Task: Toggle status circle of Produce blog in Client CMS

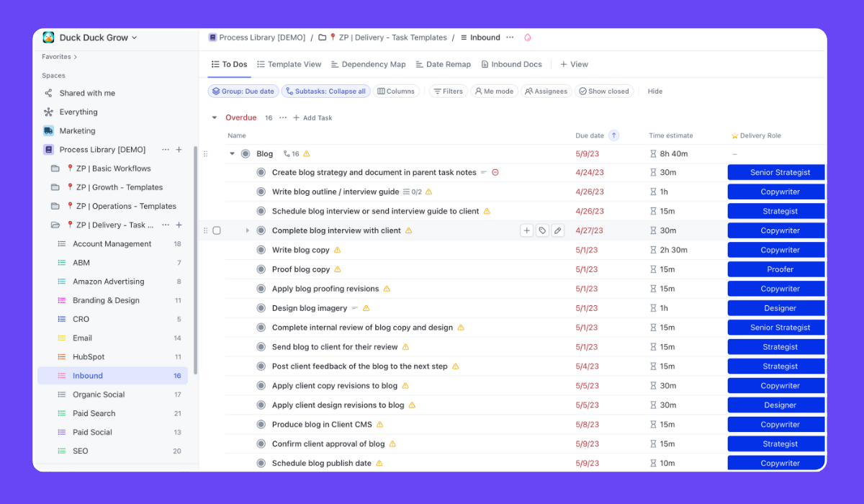Action: coord(261,424)
